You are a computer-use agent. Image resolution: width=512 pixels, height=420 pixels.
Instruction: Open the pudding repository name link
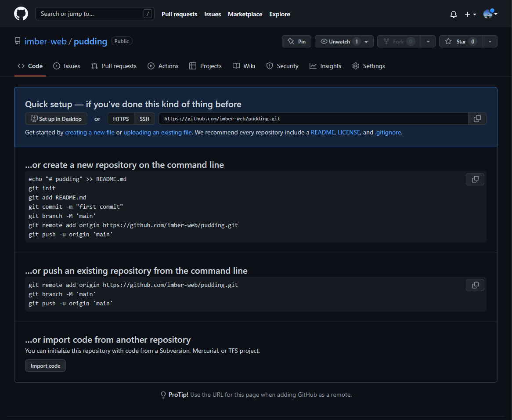[90, 41]
